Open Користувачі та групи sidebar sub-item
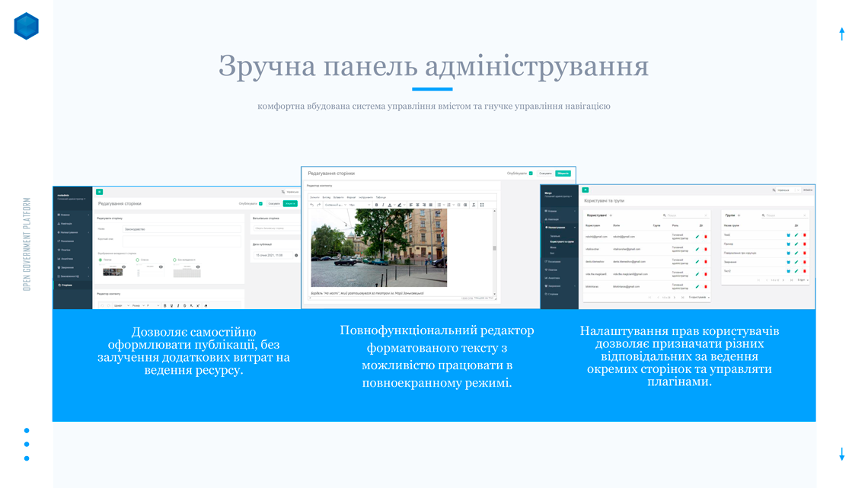 (562, 242)
